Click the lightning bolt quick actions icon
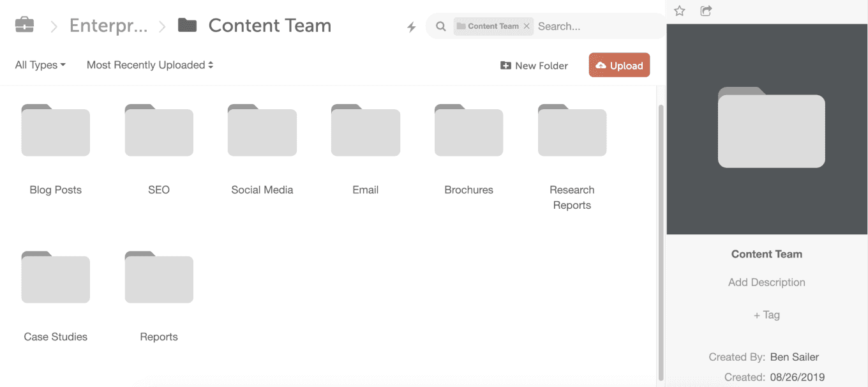 coord(411,26)
